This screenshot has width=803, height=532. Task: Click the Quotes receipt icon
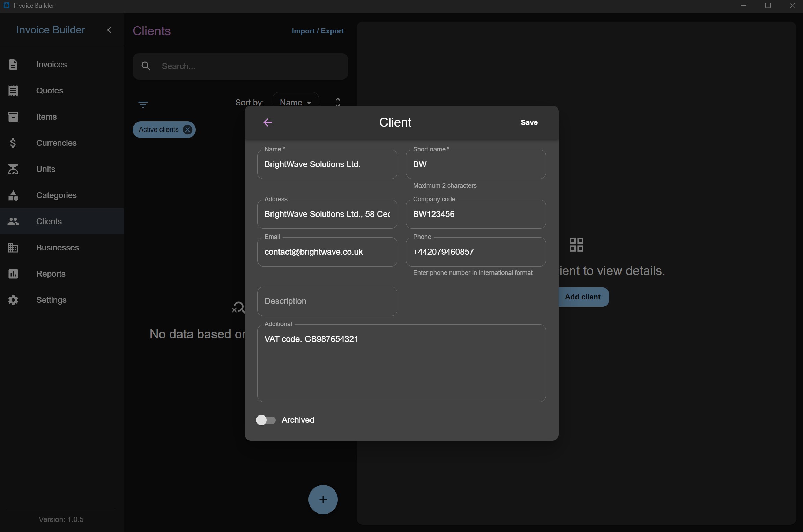click(x=13, y=91)
